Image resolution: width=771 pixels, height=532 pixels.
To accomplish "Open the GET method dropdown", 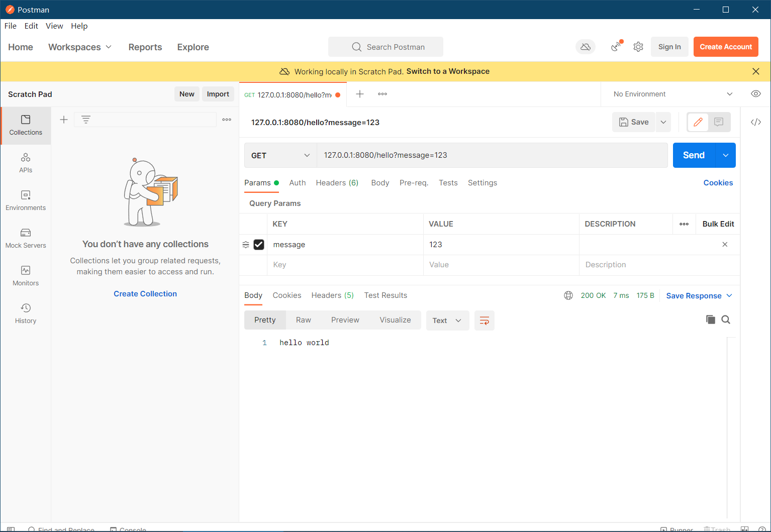I will pyautogui.click(x=280, y=155).
